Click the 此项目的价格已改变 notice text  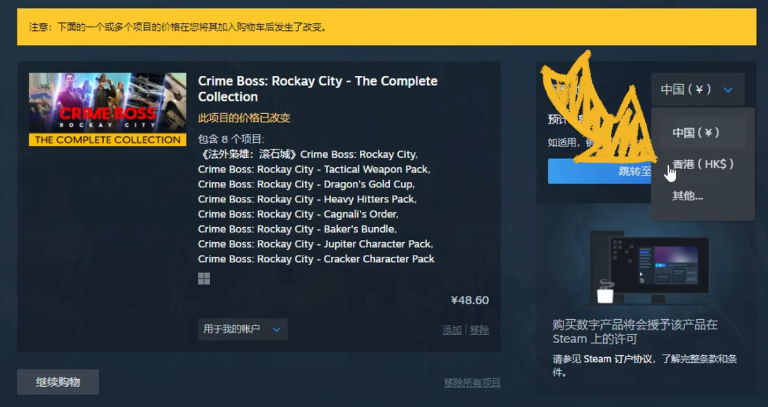[x=244, y=118]
